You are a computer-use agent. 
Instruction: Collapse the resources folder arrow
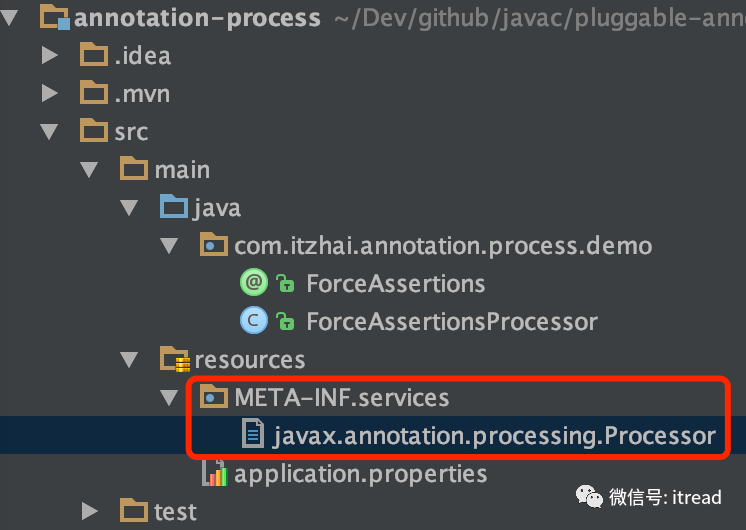click(x=128, y=359)
